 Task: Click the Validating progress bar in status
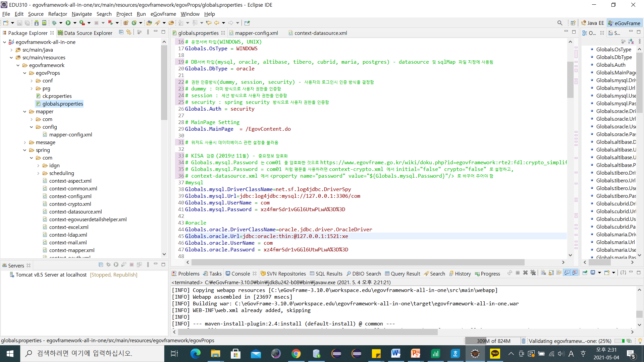point(619,341)
